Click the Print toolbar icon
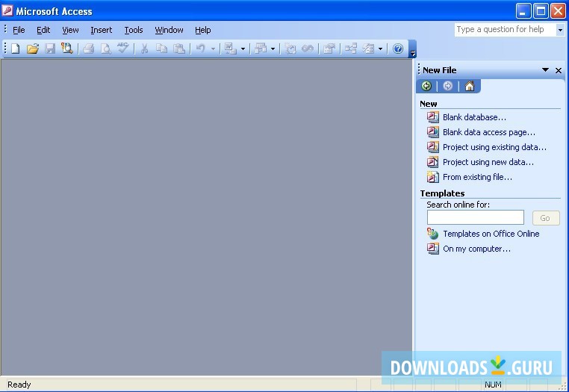The width and height of the screenshot is (569, 392). coord(89,49)
